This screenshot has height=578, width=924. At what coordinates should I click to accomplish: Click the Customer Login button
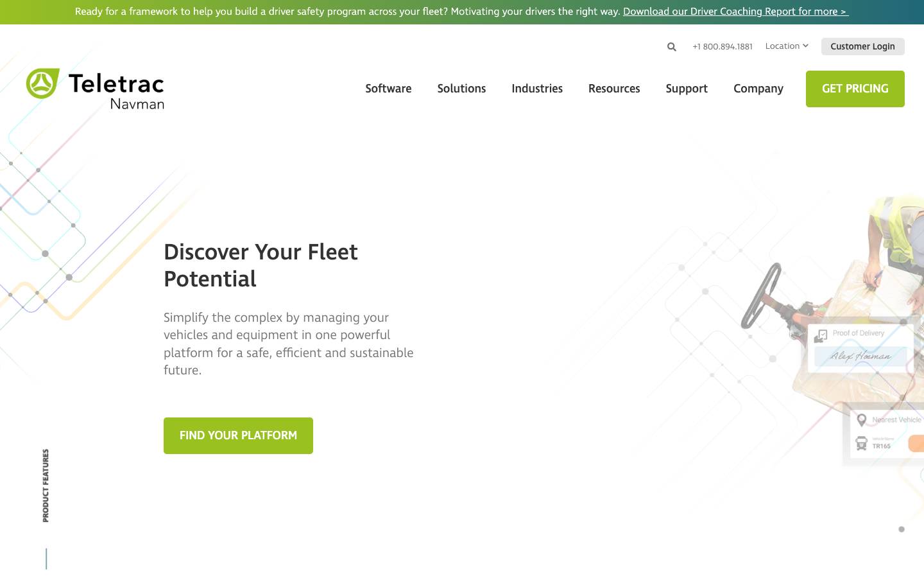coord(862,46)
